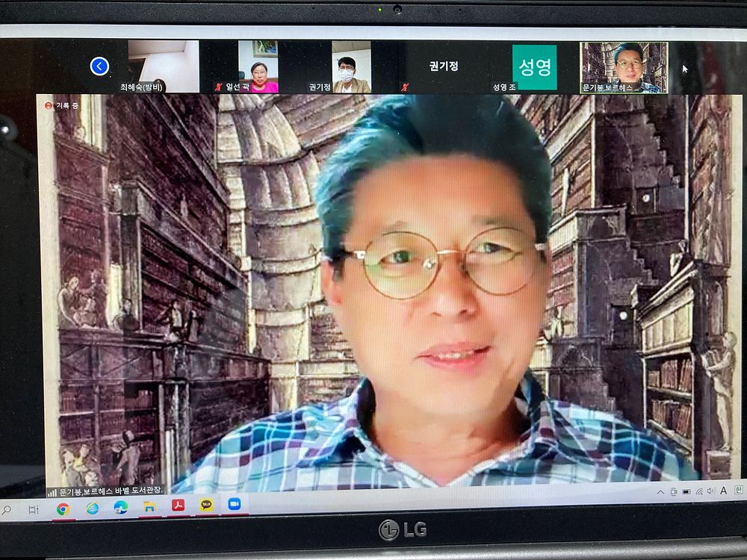Open KakaoTalk from the taskbar
Image resolution: width=747 pixels, height=560 pixels.
coord(206,505)
